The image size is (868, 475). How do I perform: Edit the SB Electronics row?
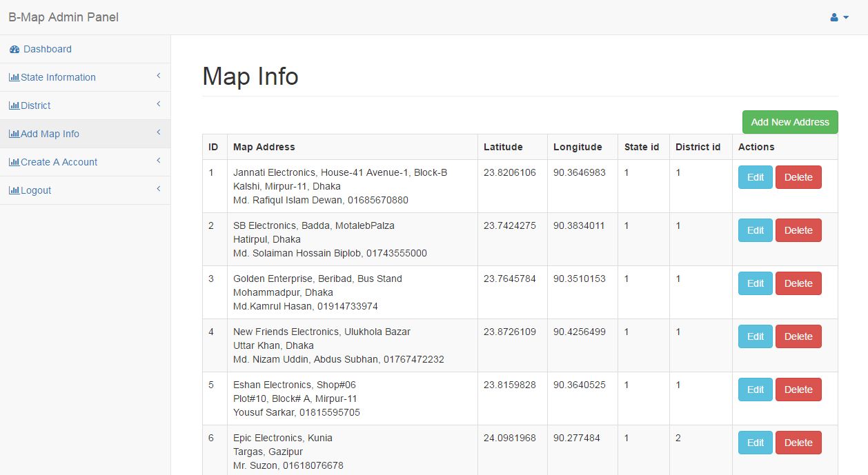(756, 230)
